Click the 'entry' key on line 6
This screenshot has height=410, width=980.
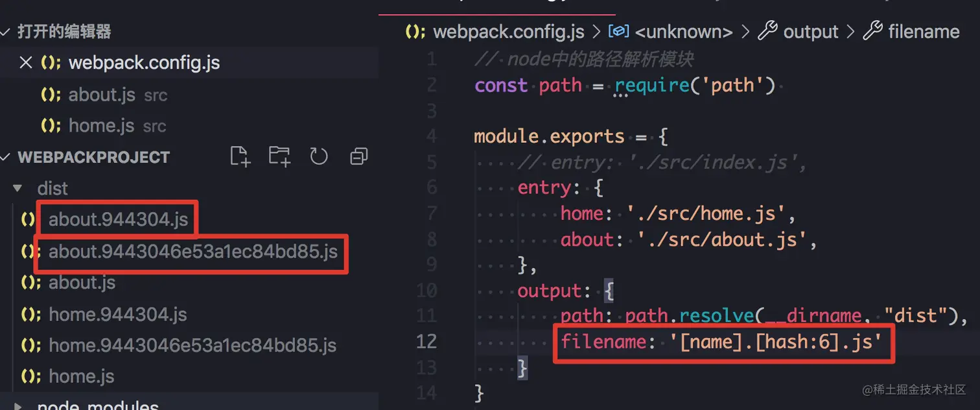point(544,187)
